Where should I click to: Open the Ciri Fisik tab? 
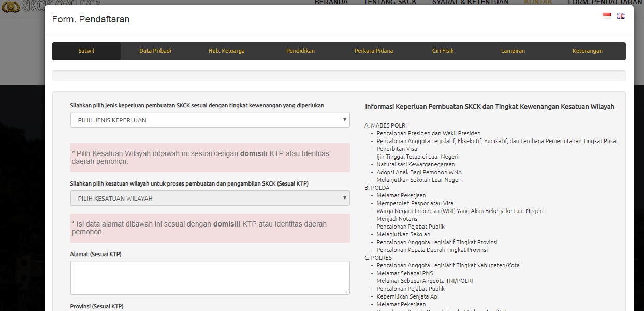coord(443,51)
